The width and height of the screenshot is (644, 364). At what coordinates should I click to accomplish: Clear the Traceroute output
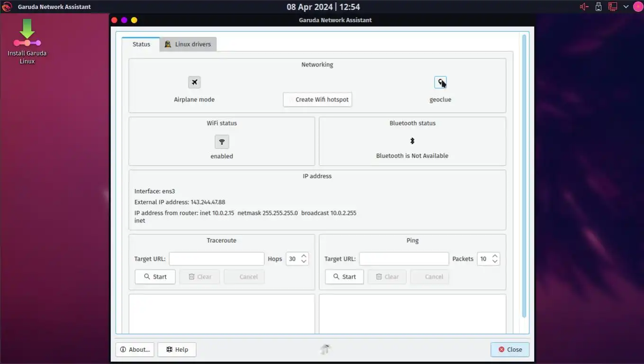(199, 277)
